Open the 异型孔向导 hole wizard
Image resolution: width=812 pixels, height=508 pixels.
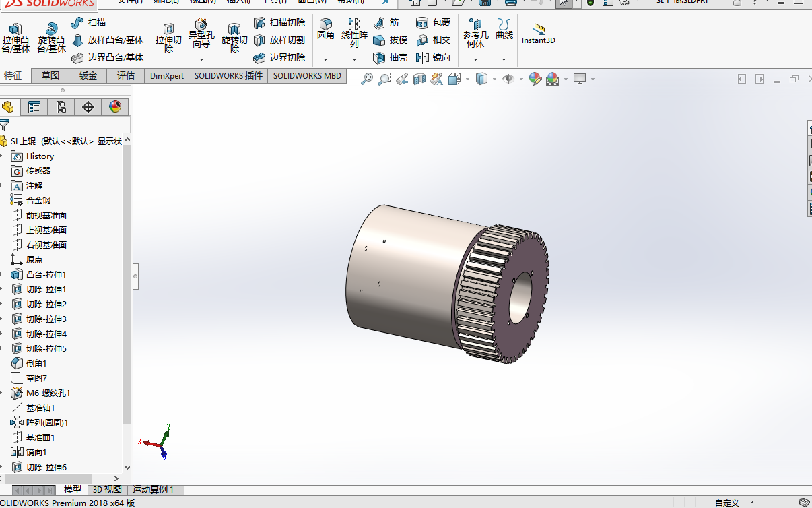[201, 34]
